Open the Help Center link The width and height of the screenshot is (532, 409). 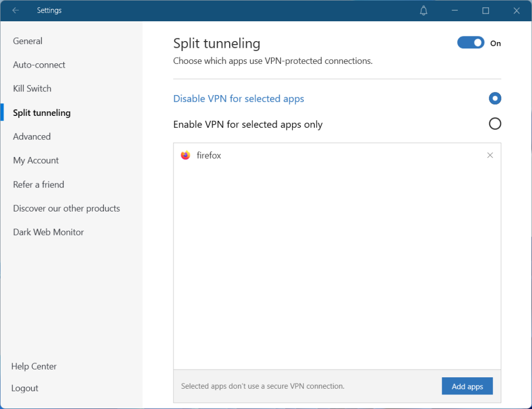pos(34,366)
